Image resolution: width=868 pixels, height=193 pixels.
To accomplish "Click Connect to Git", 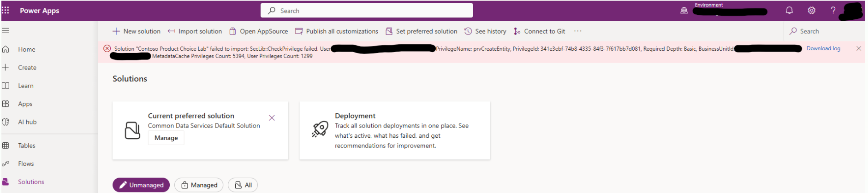I will pyautogui.click(x=539, y=31).
